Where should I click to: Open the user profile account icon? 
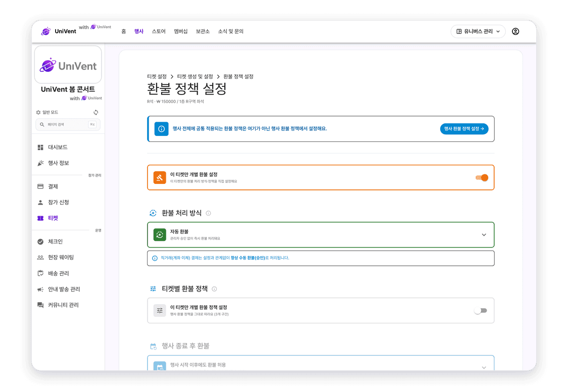click(x=515, y=31)
